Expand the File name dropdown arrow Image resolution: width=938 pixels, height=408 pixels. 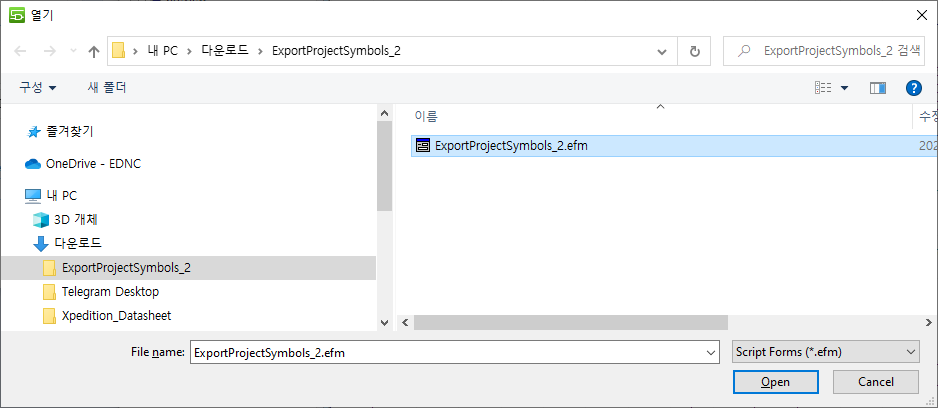[x=711, y=352]
